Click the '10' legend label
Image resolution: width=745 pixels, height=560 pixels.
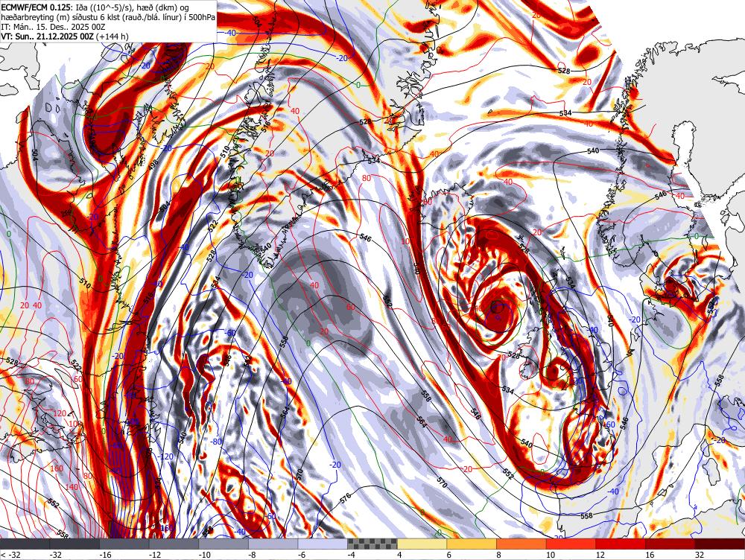551,555
